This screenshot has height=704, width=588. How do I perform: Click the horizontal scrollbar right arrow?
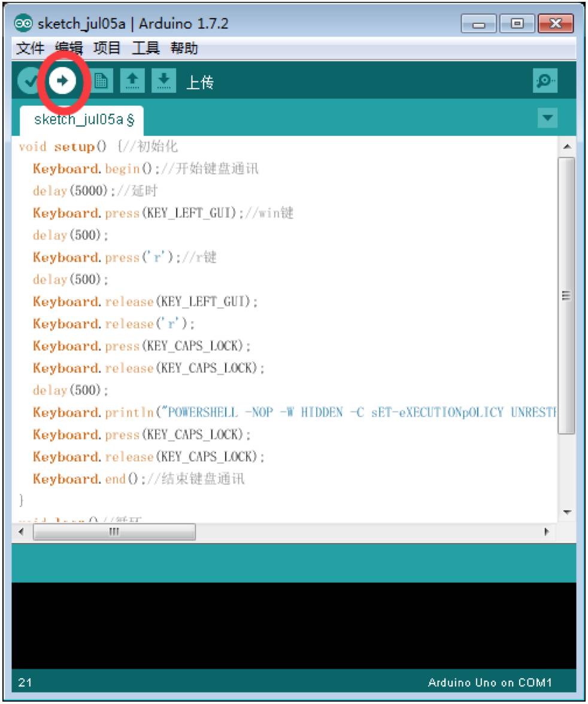(546, 532)
